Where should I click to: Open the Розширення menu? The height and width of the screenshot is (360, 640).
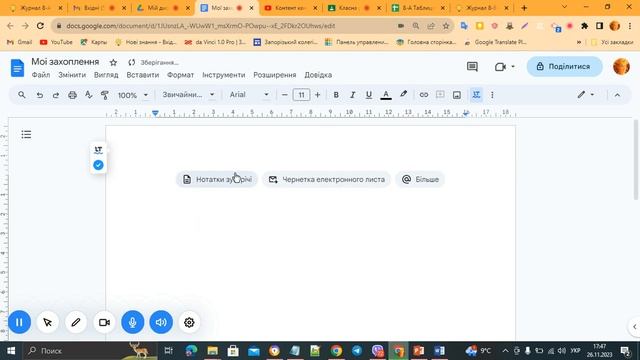coord(275,75)
